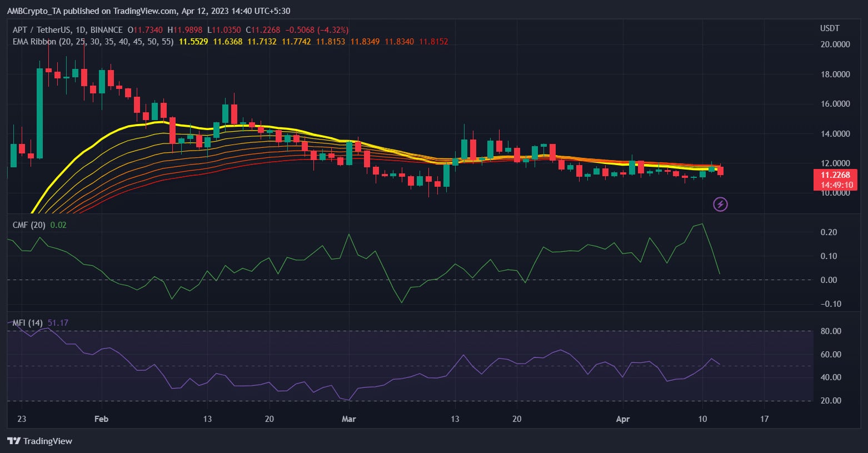Screen dimensions: 868x453
Task: Click the high value H11.9898
Action: (186, 30)
